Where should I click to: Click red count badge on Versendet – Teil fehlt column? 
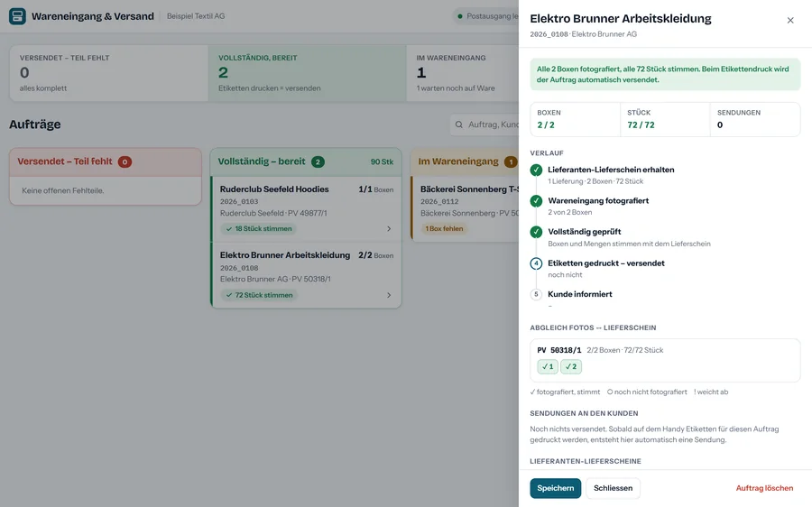click(125, 162)
